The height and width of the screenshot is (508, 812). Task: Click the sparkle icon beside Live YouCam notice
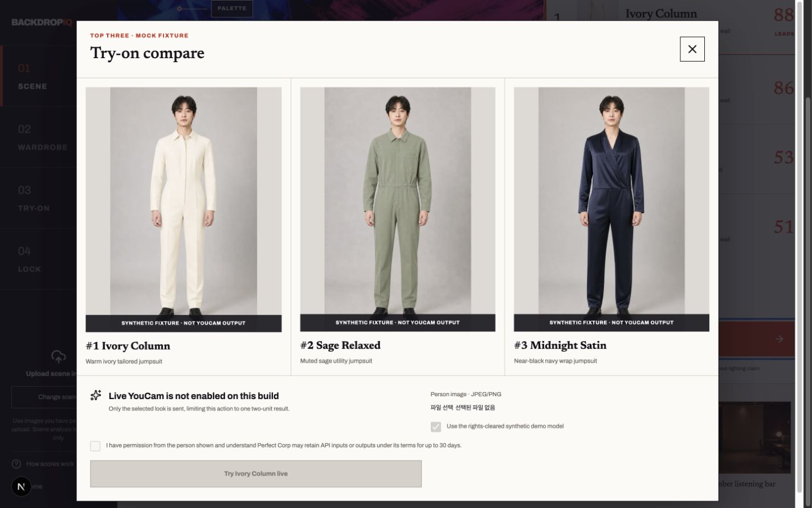point(96,395)
